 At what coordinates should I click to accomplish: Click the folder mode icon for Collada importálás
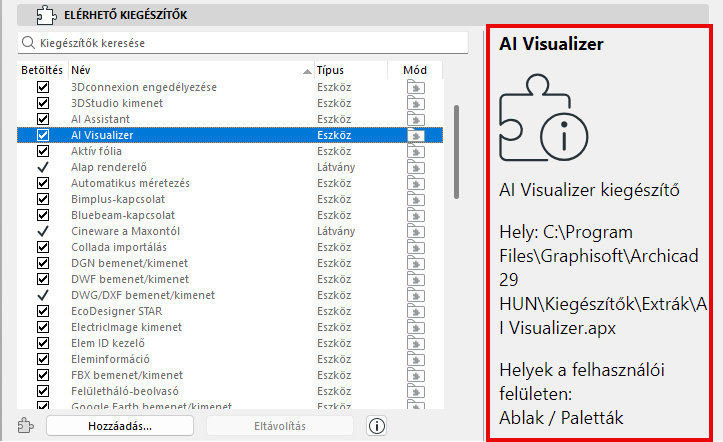coord(416,248)
